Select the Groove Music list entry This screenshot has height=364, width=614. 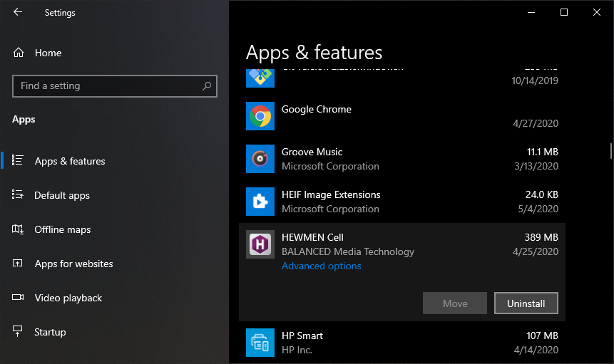(x=402, y=159)
